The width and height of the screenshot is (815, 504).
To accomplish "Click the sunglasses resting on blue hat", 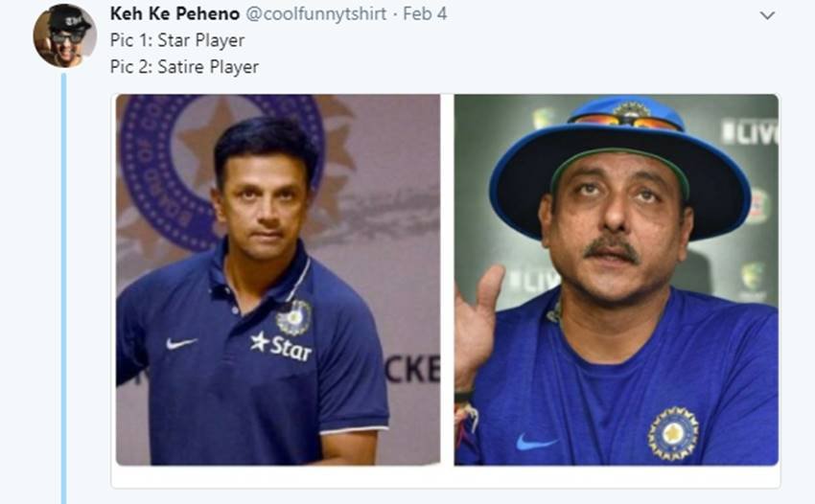I will 625,121.
